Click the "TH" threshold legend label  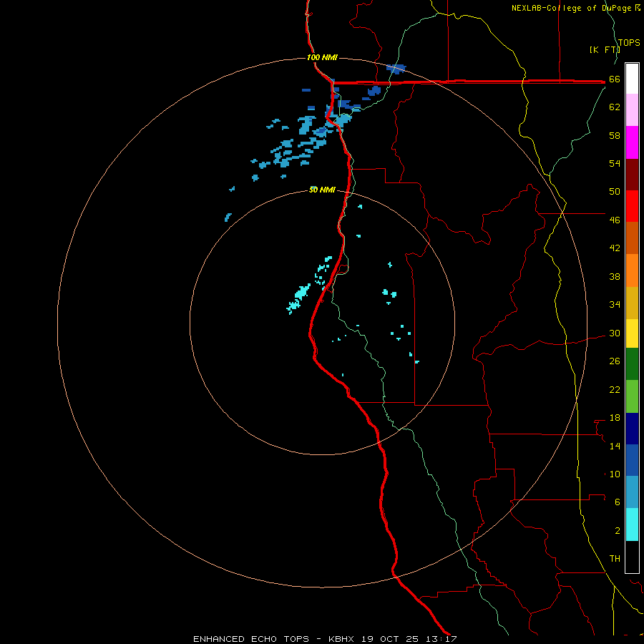615,559
